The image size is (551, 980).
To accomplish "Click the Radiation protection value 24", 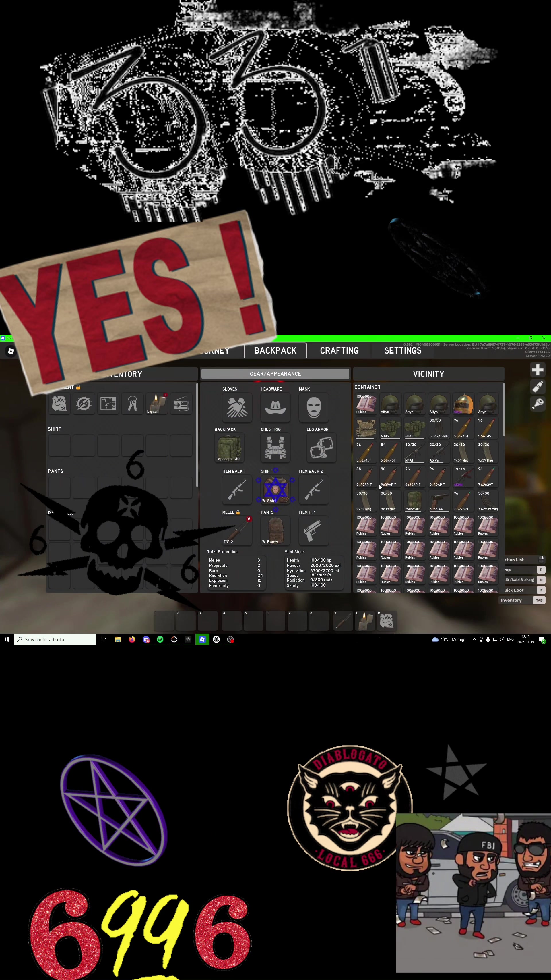I will [260, 576].
